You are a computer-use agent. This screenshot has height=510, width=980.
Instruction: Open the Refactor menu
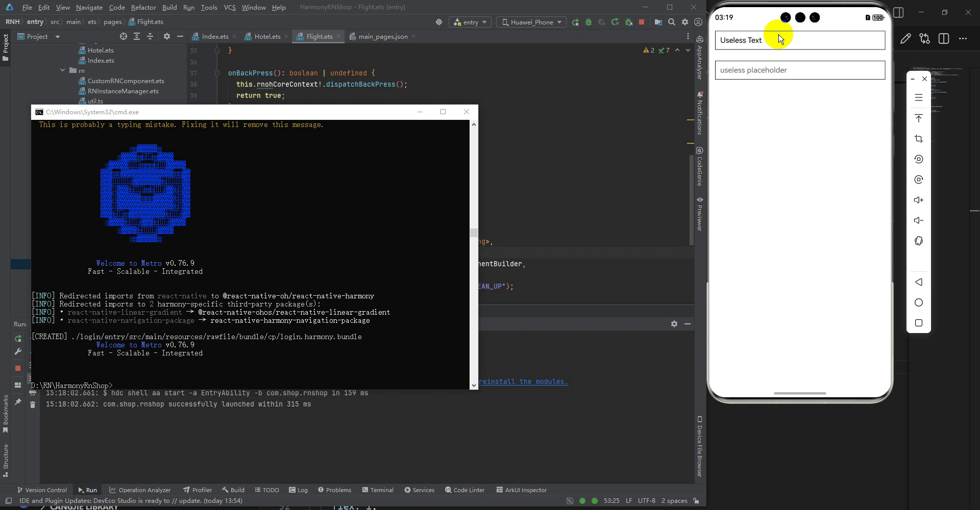coord(143,7)
